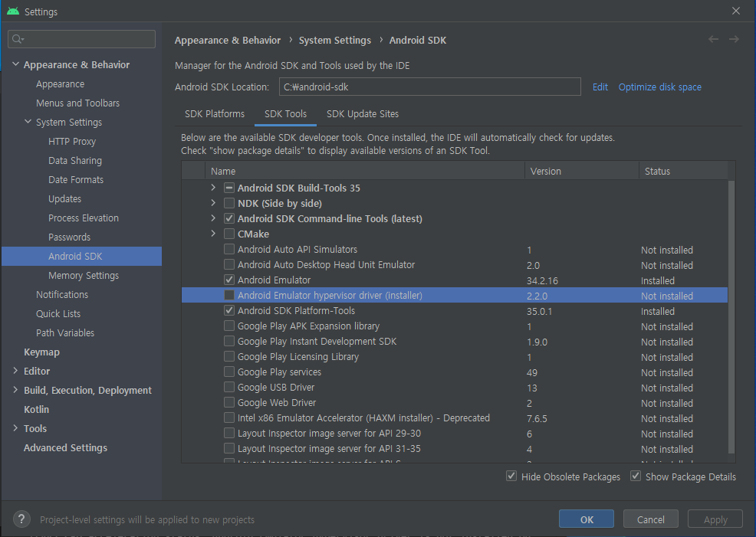This screenshot has width=756, height=537.
Task: Check the CMake checkbox
Action: (x=229, y=234)
